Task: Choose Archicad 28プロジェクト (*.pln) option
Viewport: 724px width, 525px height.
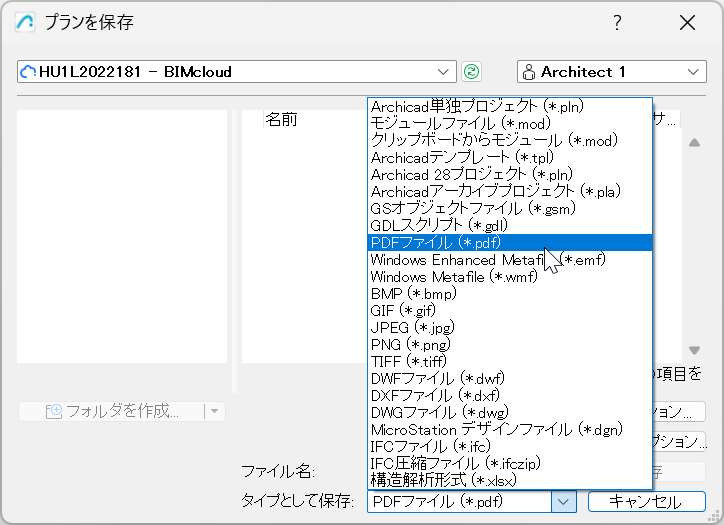Action: [510, 175]
